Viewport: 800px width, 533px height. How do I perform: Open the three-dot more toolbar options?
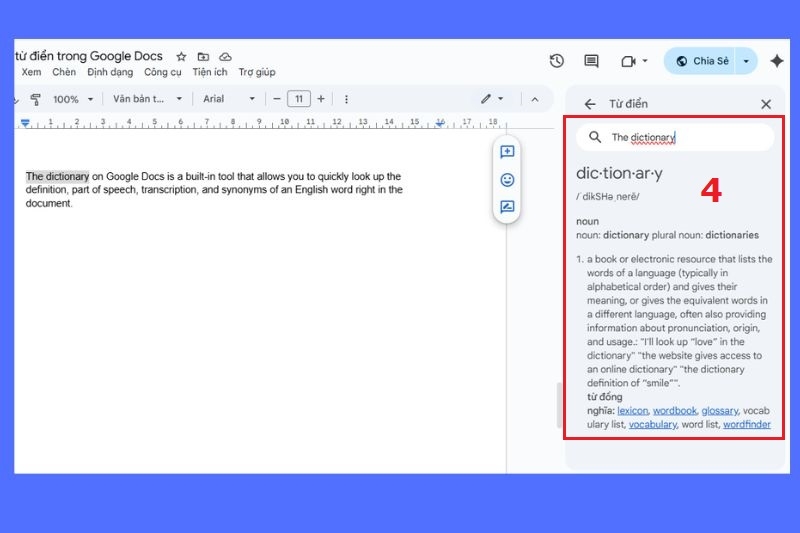coord(346,99)
